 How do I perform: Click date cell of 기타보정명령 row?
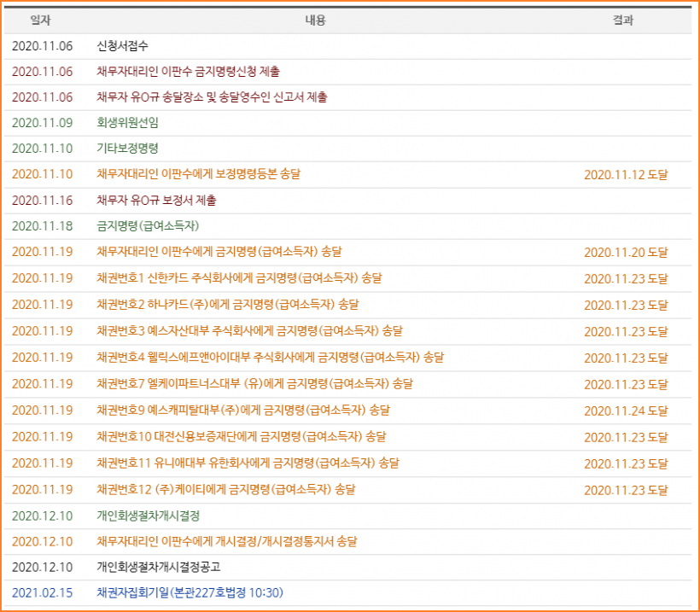(x=43, y=149)
